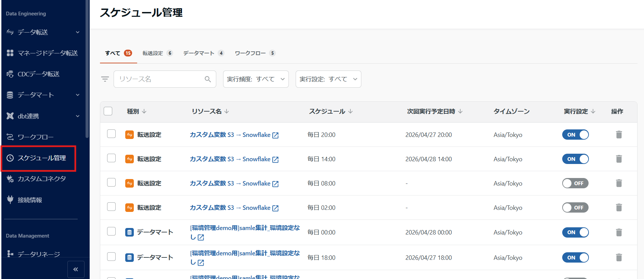Click the CDCデータ転送 icon in sidebar
644x279 pixels.
click(x=10, y=74)
